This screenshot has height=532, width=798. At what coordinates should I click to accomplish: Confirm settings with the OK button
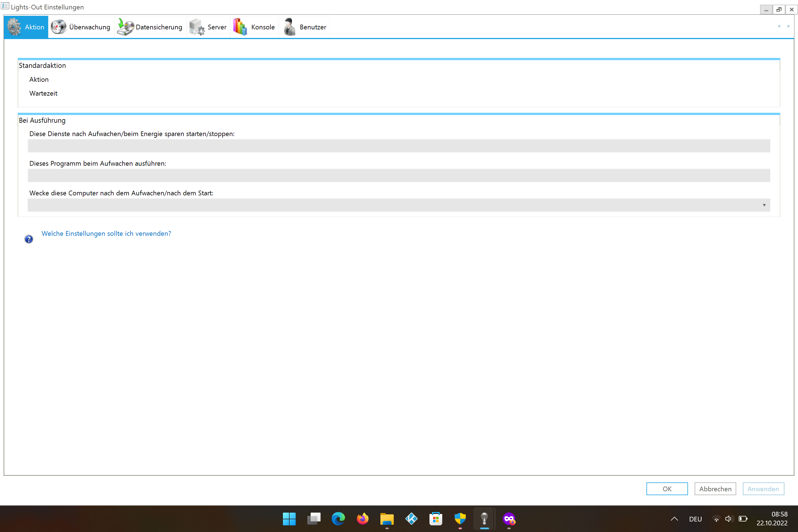[x=667, y=488]
